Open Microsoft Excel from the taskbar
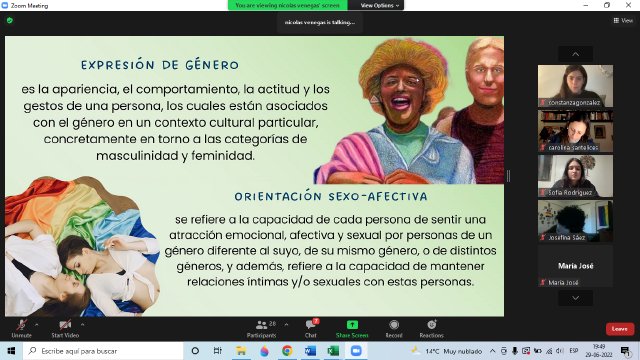Image resolution: width=640 pixels, height=360 pixels. pos(333,351)
